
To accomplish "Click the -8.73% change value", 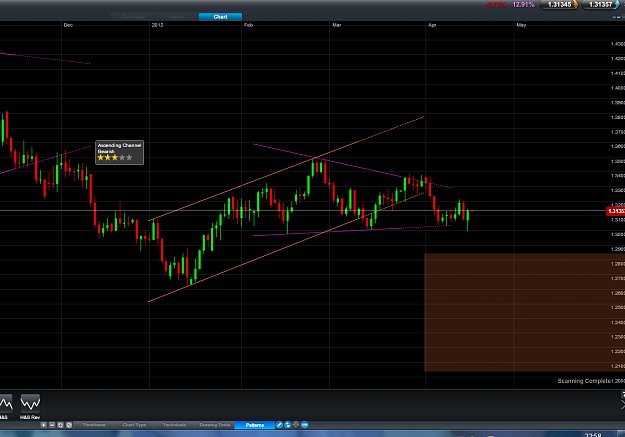I will click(x=496, y=5).
